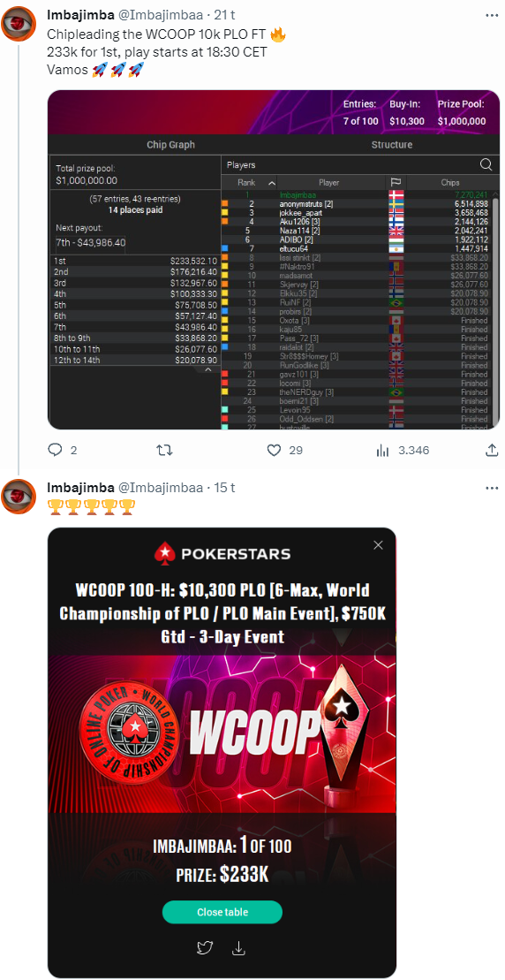Sort by the flag country column header
The width and height of the screenshot is (505, 980).
396,183
